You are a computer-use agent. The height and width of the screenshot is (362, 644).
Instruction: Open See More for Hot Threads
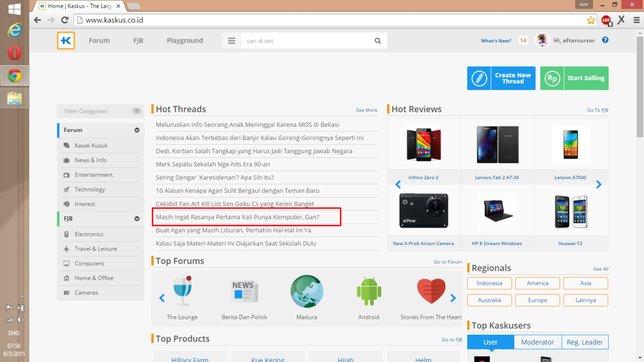pyautogui.click(x=367, y=110)
